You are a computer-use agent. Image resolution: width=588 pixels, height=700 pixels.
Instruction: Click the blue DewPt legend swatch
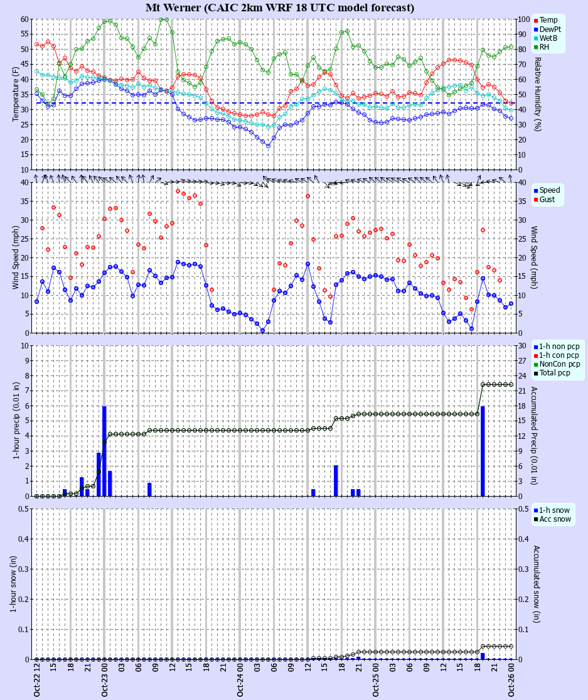coord(535,30)
